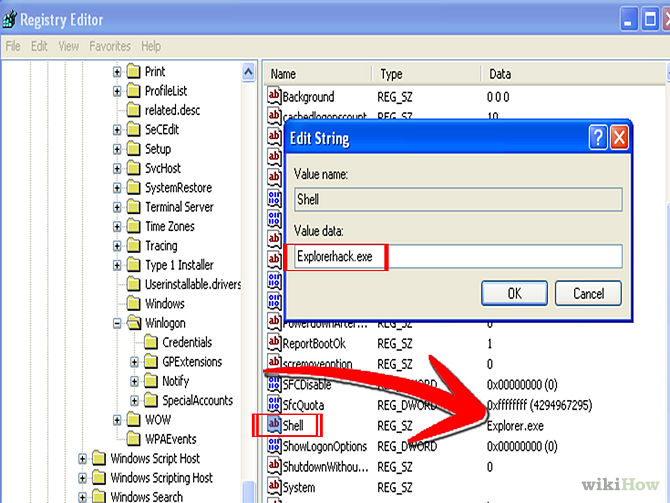The height and width of the screenshot is (503, 670).
Task: Select the Credentials folder icon
Action: pos(150,342)
